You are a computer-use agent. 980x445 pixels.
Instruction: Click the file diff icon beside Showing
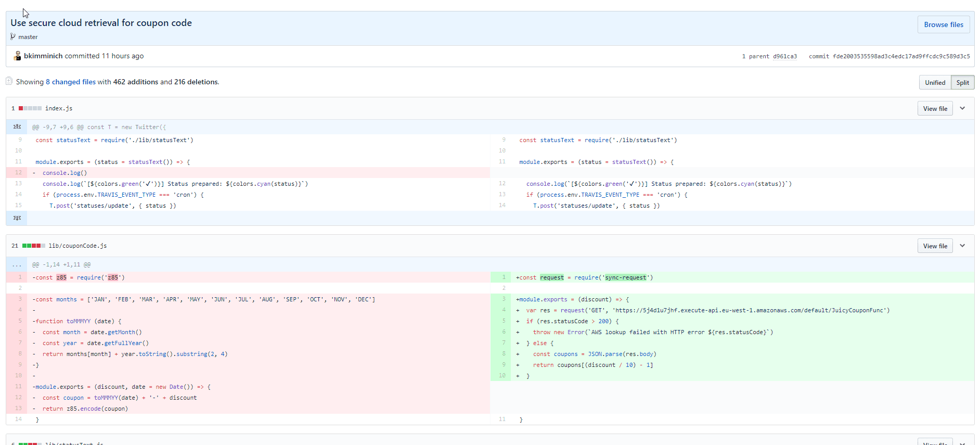[x=9, y=81]
